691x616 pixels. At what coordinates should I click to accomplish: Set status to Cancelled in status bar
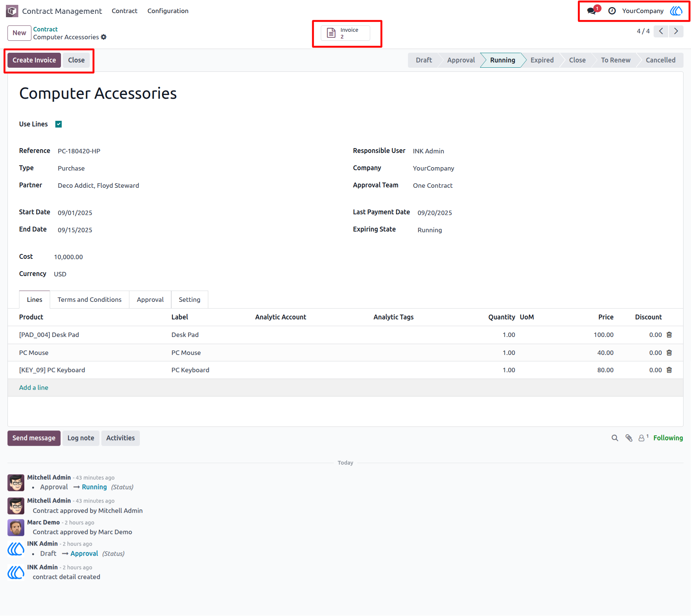660,60
